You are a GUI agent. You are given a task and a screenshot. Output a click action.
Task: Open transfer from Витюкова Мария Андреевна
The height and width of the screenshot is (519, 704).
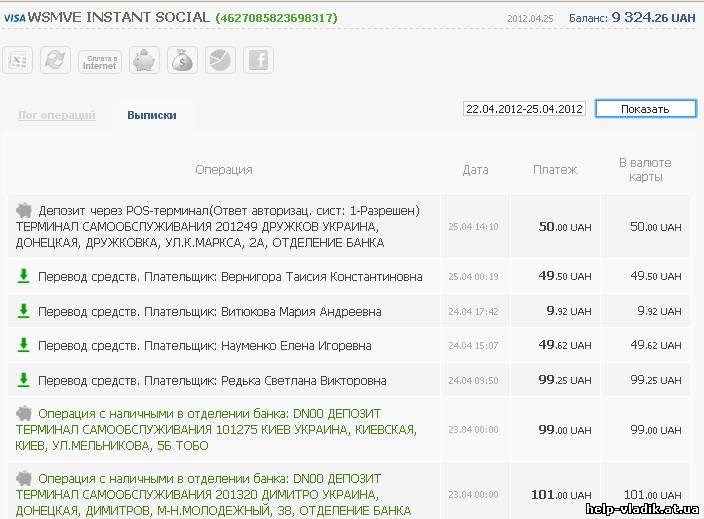coord(209,312)
